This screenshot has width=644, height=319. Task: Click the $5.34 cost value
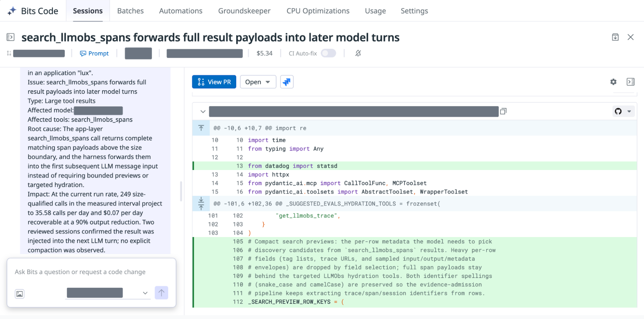point(264,53)
